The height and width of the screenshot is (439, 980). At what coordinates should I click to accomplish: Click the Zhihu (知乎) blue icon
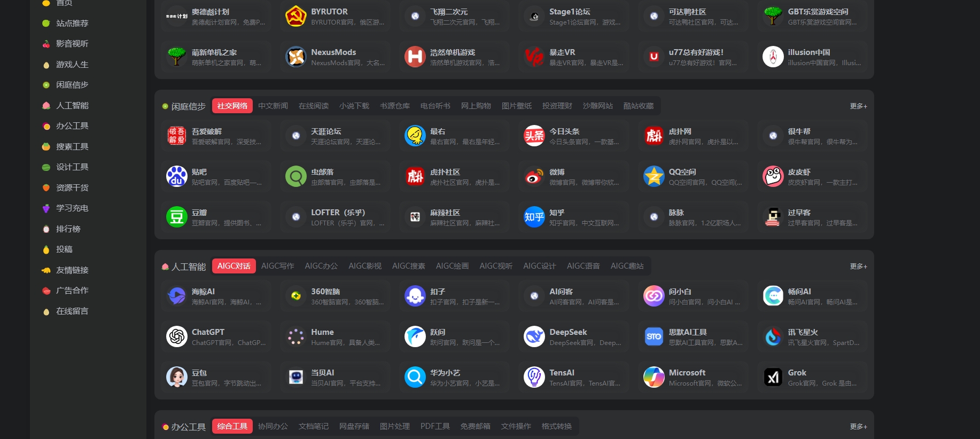point(534,217)
